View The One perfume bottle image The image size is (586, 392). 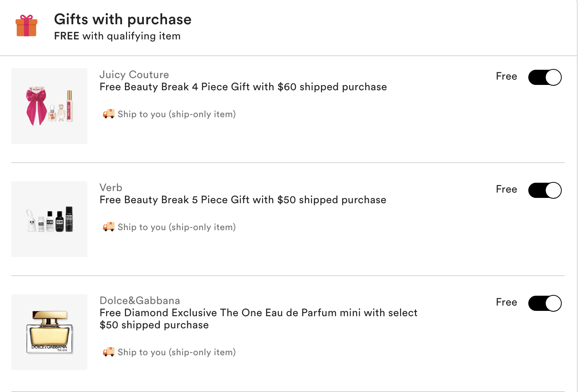(x=49, y=332)
